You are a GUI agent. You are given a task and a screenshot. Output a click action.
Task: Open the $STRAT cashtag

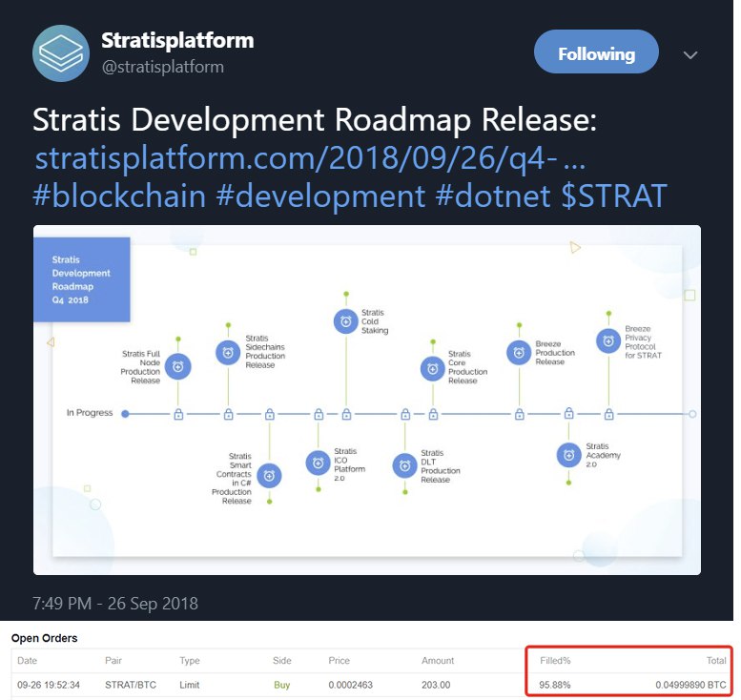(x=614, y=196)
